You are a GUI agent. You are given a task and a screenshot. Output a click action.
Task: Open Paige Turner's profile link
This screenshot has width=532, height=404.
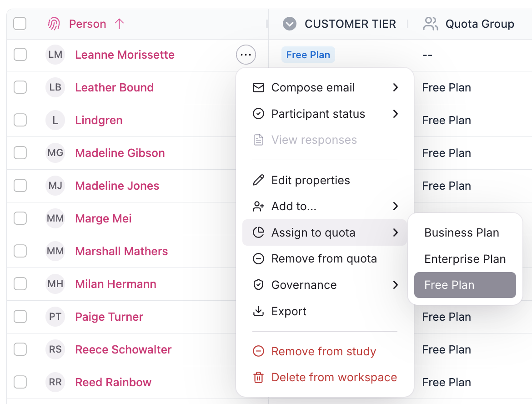(109, 317)
